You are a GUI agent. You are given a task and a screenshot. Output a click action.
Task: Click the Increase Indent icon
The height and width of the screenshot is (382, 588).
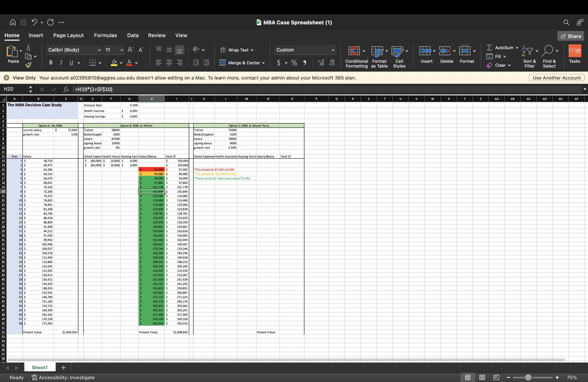206,63
